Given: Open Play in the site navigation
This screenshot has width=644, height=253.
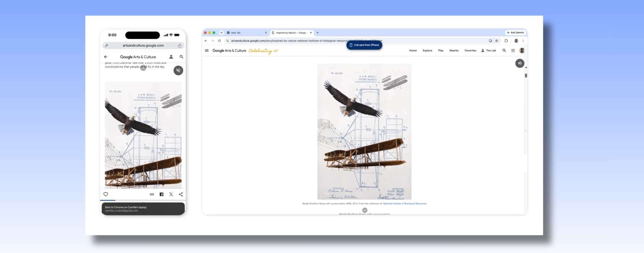Looking at the screenshot, I should [x=441, y=50].
